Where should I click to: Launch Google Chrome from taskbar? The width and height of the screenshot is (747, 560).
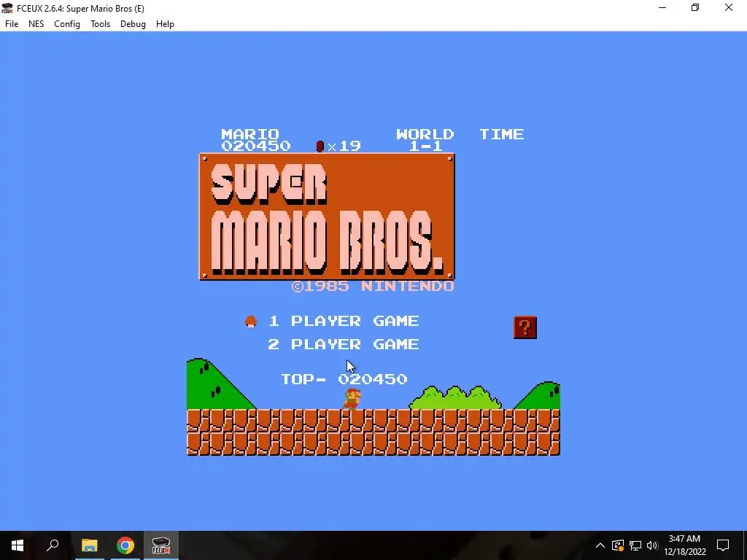125,545
